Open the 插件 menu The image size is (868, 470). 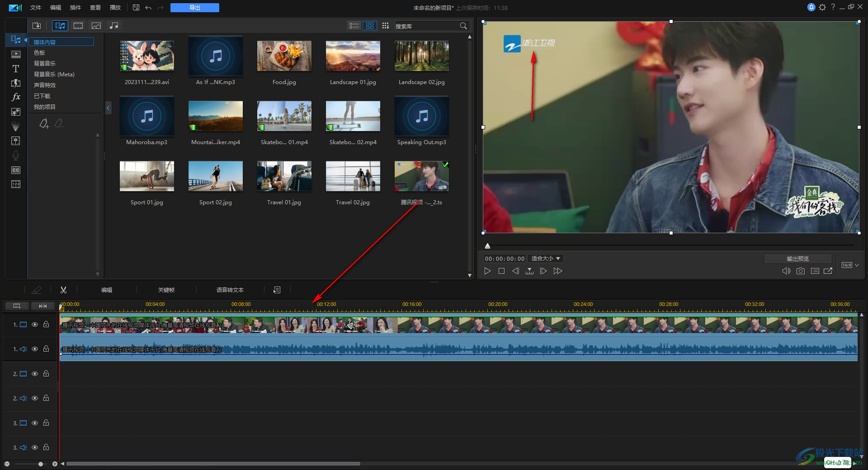click(x=75, y=8)
